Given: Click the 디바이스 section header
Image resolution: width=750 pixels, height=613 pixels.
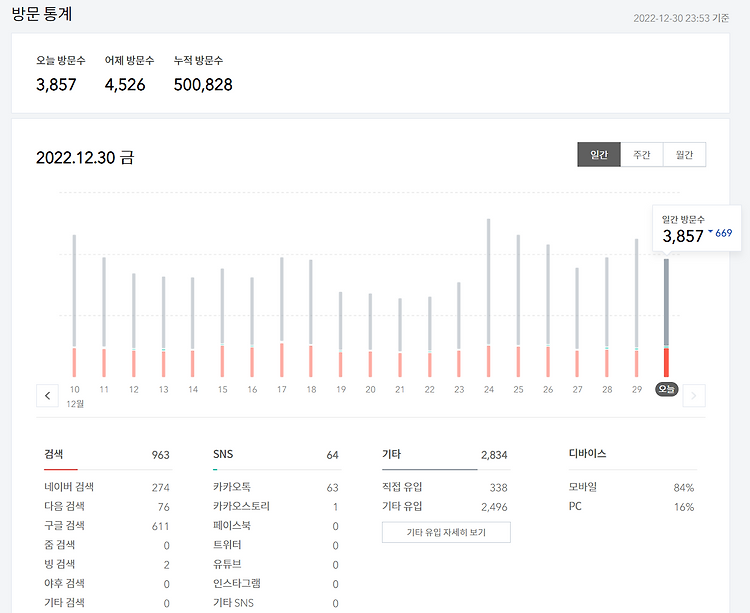Looking at the screenshot, I should tap(587, 453).
